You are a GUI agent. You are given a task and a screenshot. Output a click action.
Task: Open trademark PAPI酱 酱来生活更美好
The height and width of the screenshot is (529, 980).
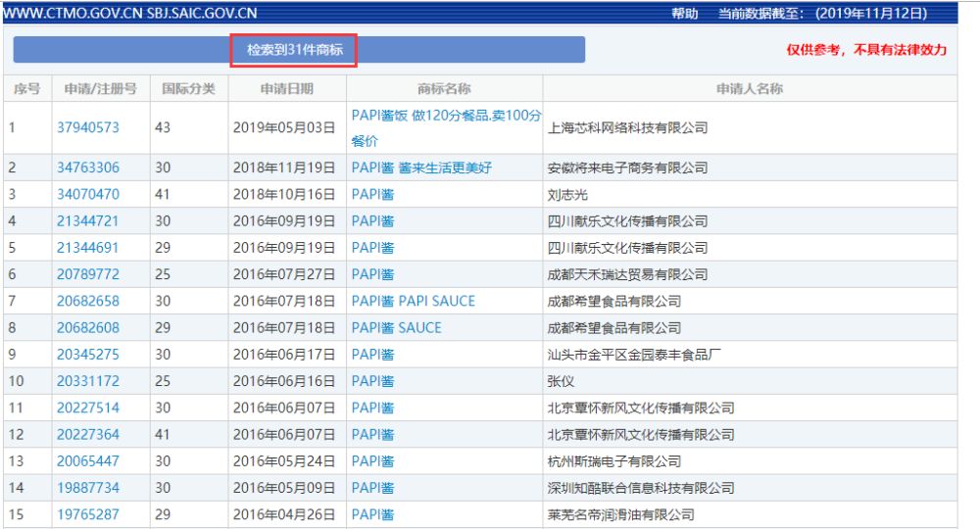(421, 168)
